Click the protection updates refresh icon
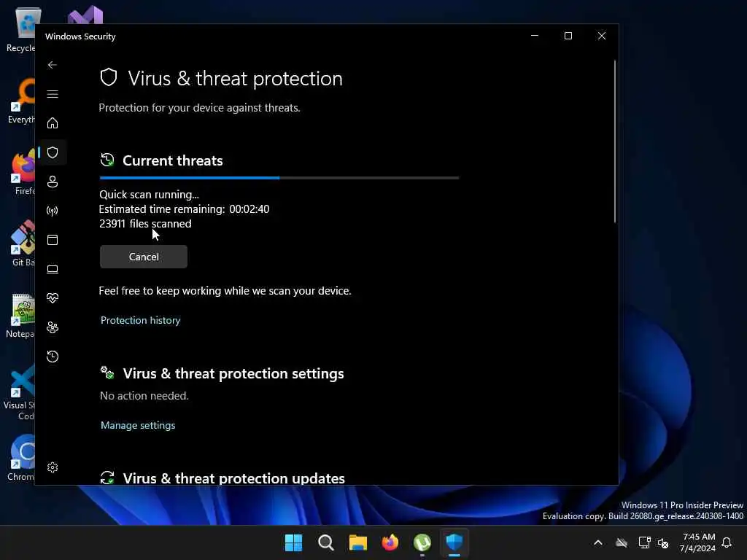The width and height of the screenshot is (747, 560). click(x=107, y=478)
